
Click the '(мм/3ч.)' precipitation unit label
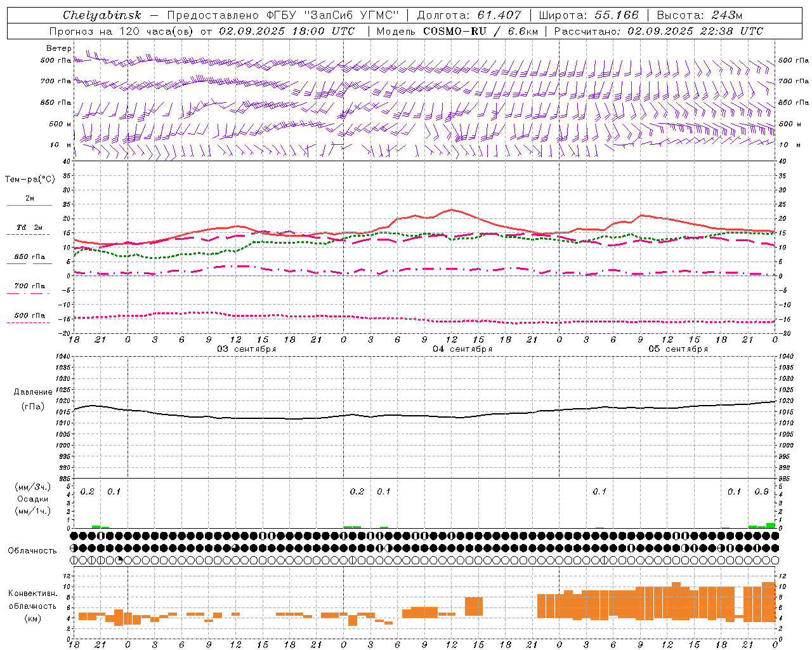click(x=33, y=487)
